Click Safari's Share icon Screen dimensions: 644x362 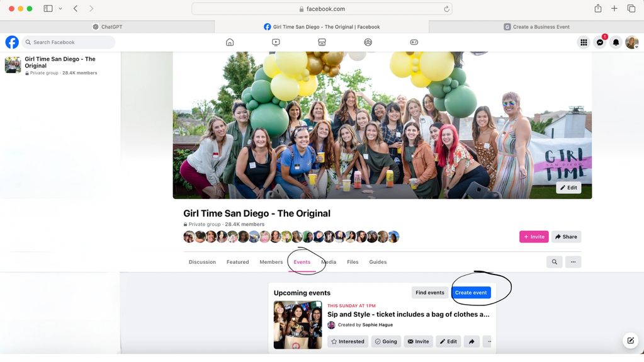point(598,8)
